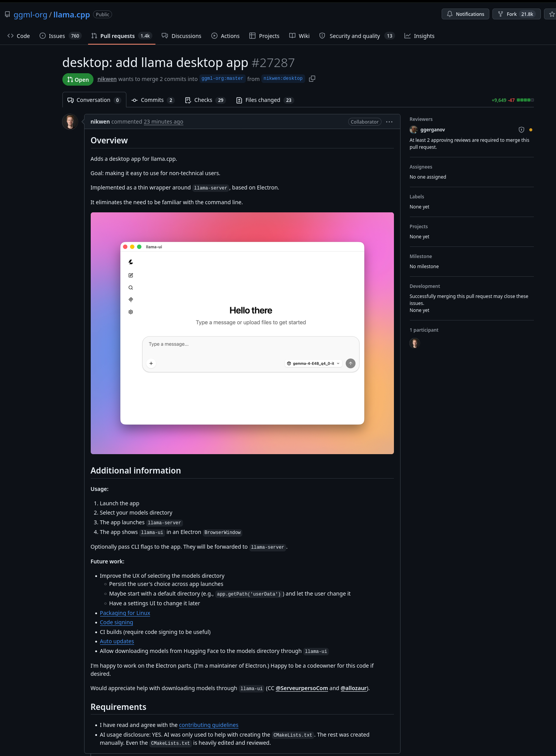Image resolution: width=556 pixels, height=756 pixels.
Task: View the Insights tab
Action: coord(420,36)
